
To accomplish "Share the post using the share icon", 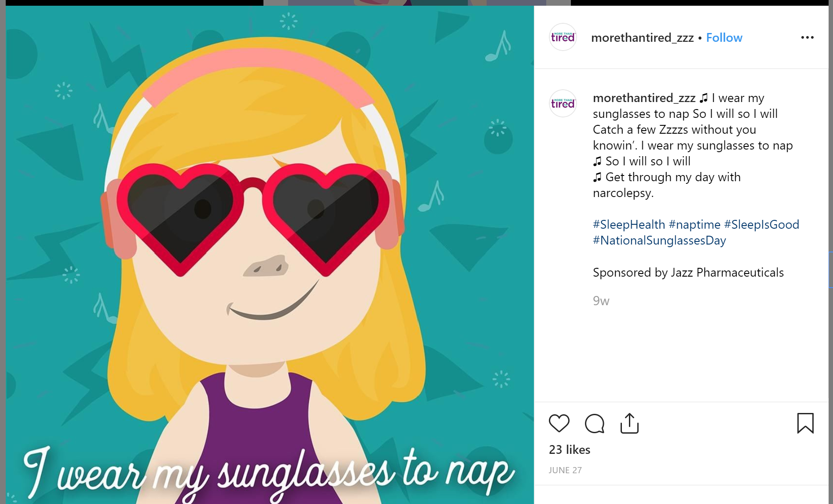I will click(629, 424).
